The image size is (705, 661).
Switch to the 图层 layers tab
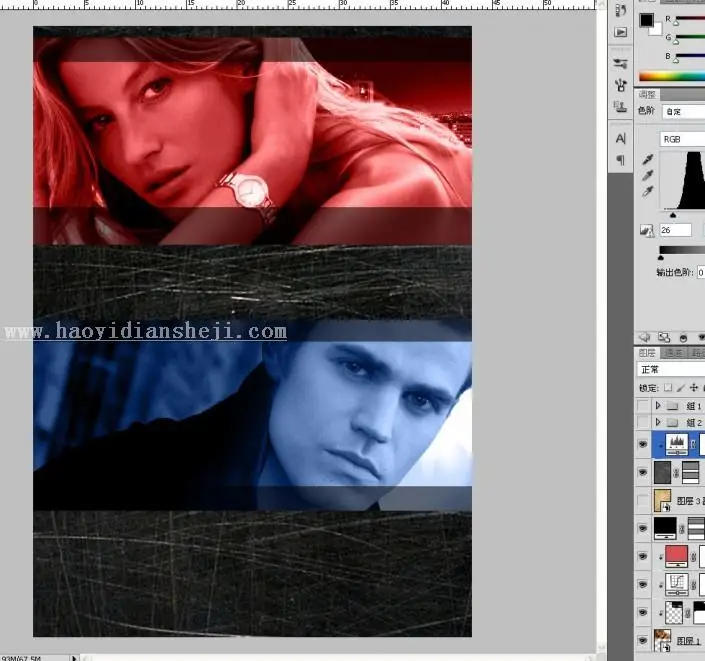(647, 353)
